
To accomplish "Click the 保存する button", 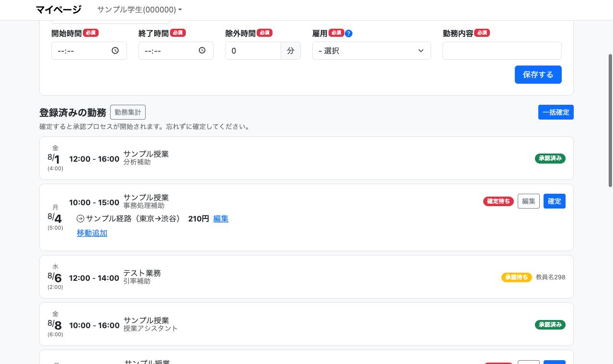I will click(x=538, y=75).
